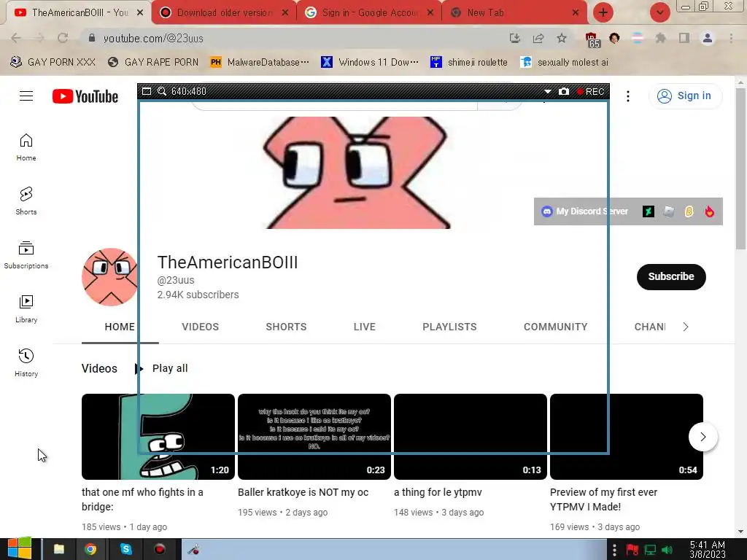Click the Sign in button on YouTube
The height and width of the screenshot is (560, 747).
coord(685,96)
